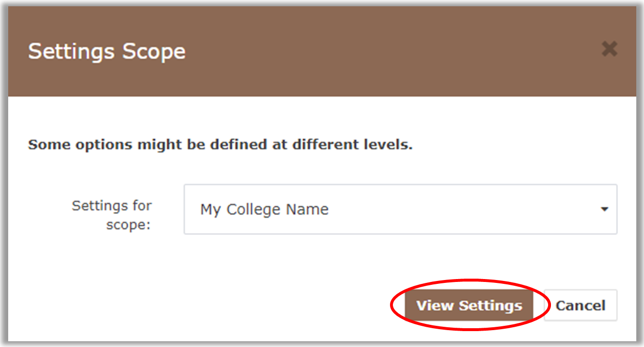The height and width of the screenshot is (347, 644).
Task: Cancel the Settings Scope dialog
Action: click(x=580, y=306)
